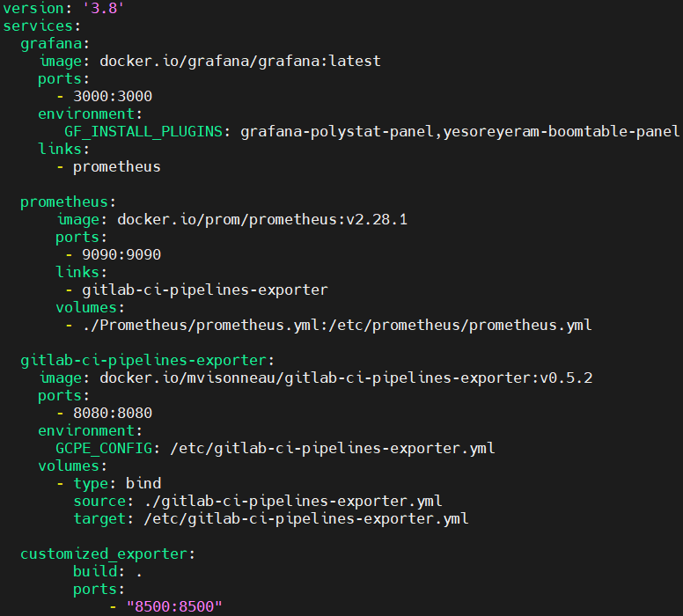Click the 'type: bind' line
This screenshot has width=683, height=616.
click(x=117, y=484)
